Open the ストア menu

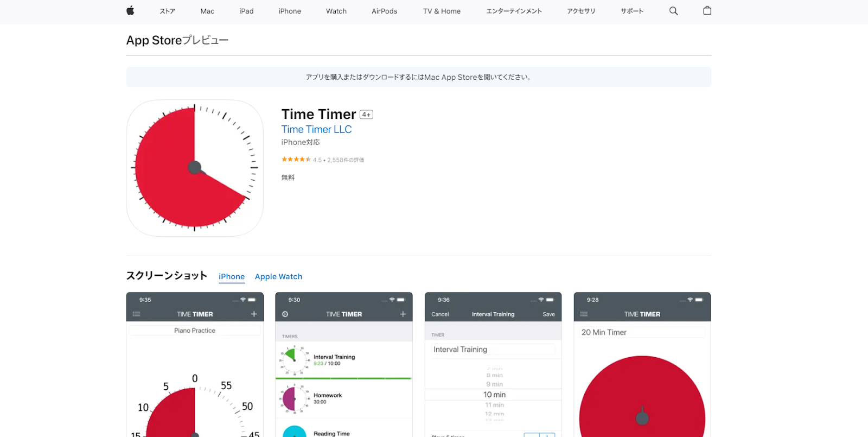[x=168, y=11]
